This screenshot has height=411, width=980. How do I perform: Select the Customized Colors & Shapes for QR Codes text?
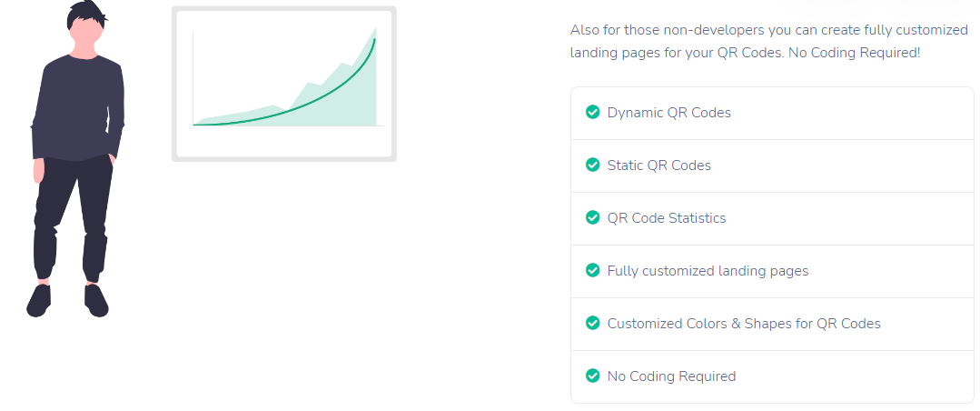coord(744,324)
